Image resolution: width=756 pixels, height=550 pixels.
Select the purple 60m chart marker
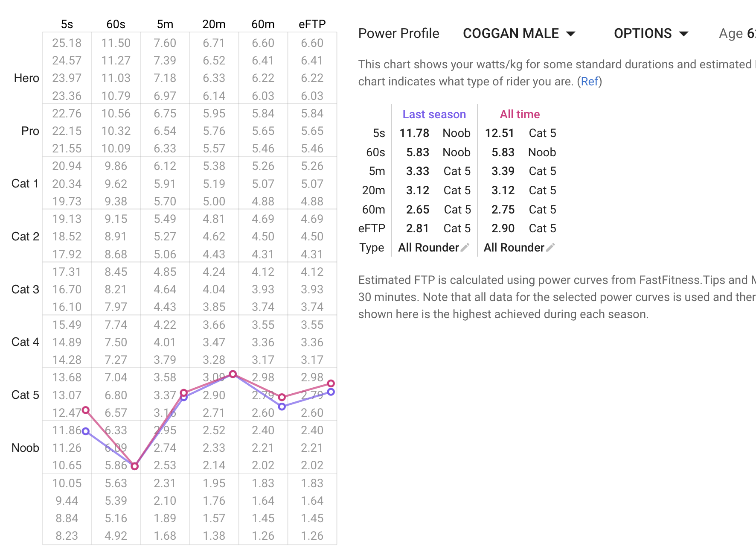[282, 407]
